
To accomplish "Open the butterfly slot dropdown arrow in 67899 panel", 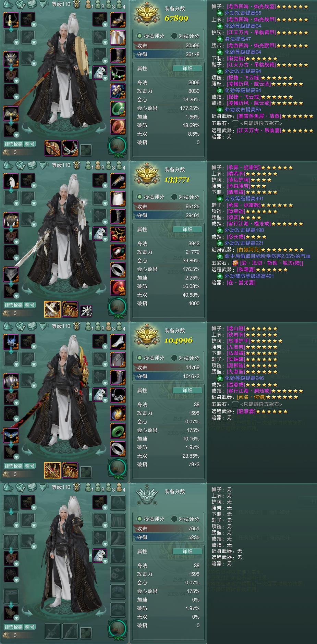I will (16, 135).
